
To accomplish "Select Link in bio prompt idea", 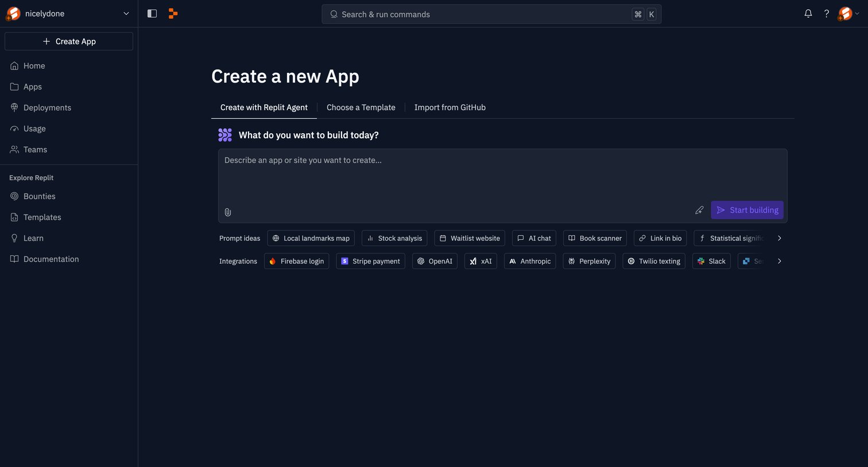I will click(x=660, y=238).
